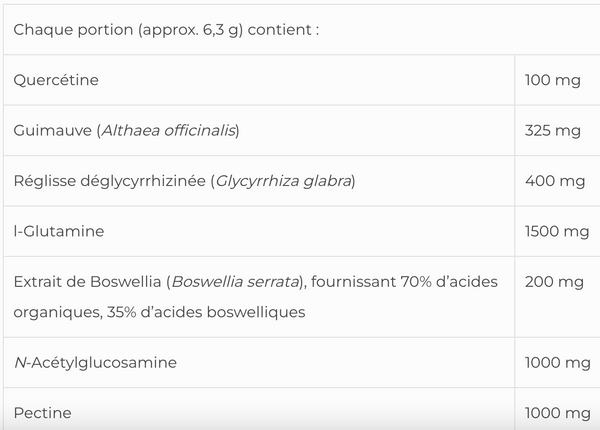
Task: Click the 400 mg dosage value
Action: 553,181
